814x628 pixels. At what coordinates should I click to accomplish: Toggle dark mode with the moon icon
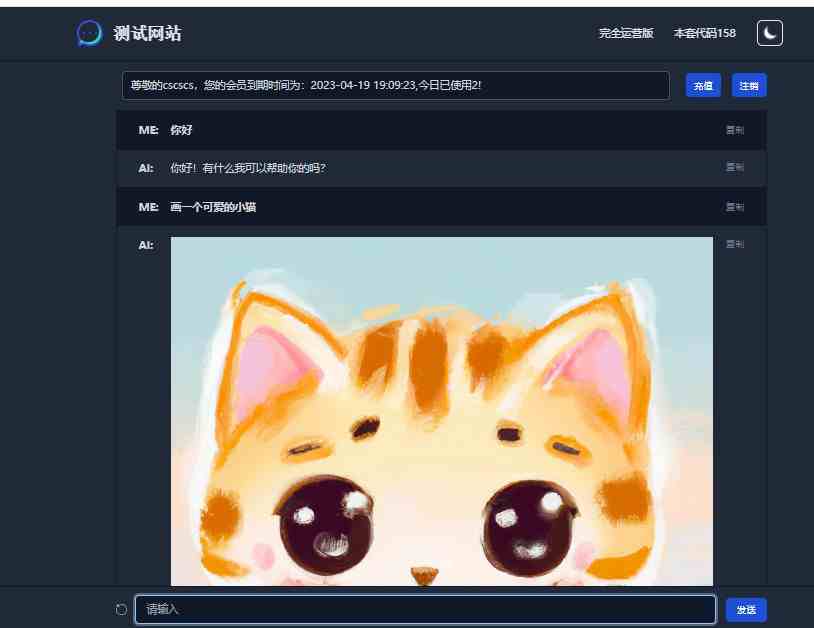(769, 33)
